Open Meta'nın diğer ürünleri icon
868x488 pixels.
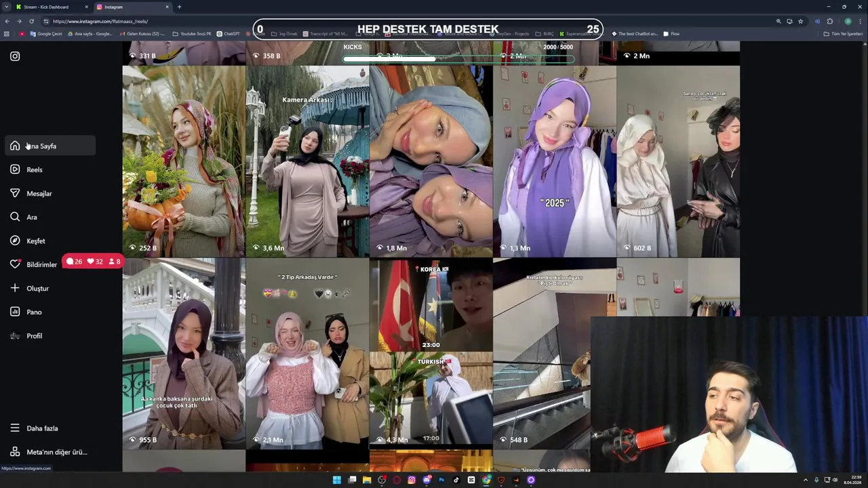tap(15, 451)
